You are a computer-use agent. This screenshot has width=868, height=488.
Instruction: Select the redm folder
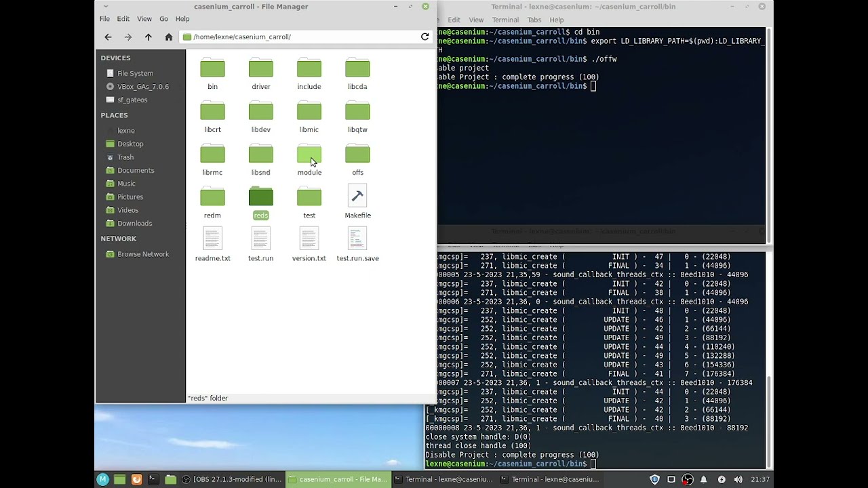pyautogui.click(x=212, y=203)
